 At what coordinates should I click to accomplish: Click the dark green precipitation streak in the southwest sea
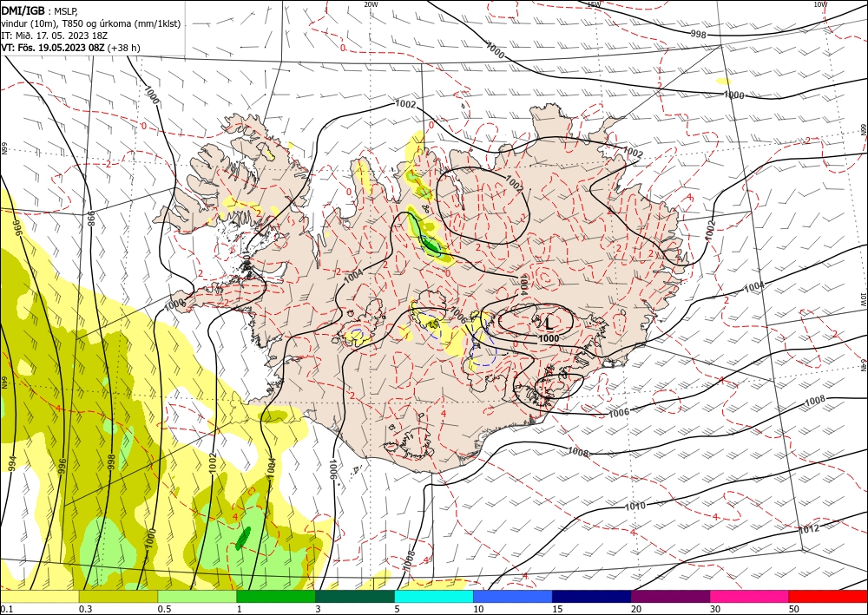pyautogui.click(x=243, y=538)
